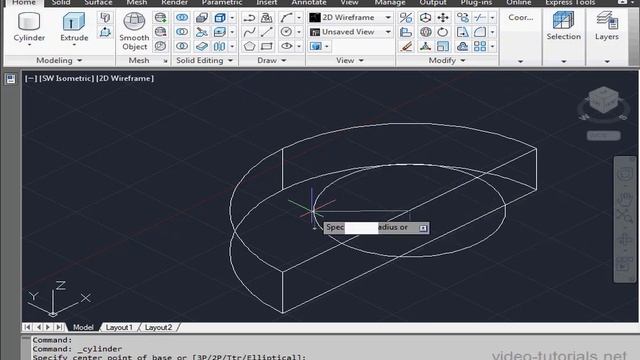Click the dynamic input radius field
This screenshot has height=360, width=640.
click(x=361, y=228)
